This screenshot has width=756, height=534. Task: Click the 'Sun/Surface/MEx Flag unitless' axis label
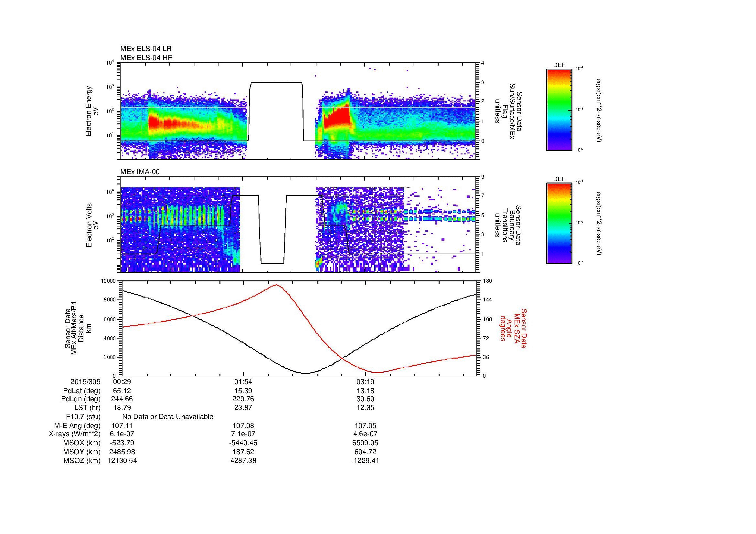click(x=508, y=111)
